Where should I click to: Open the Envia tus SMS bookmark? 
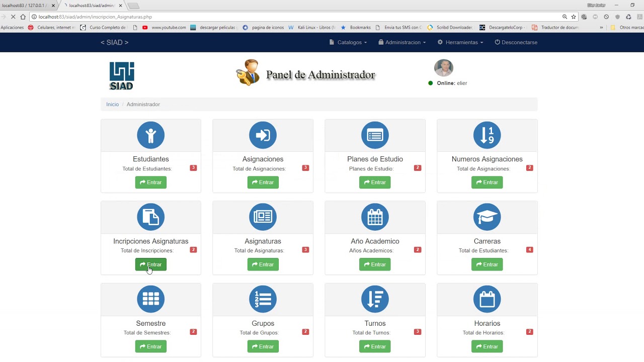pos(398,28)
